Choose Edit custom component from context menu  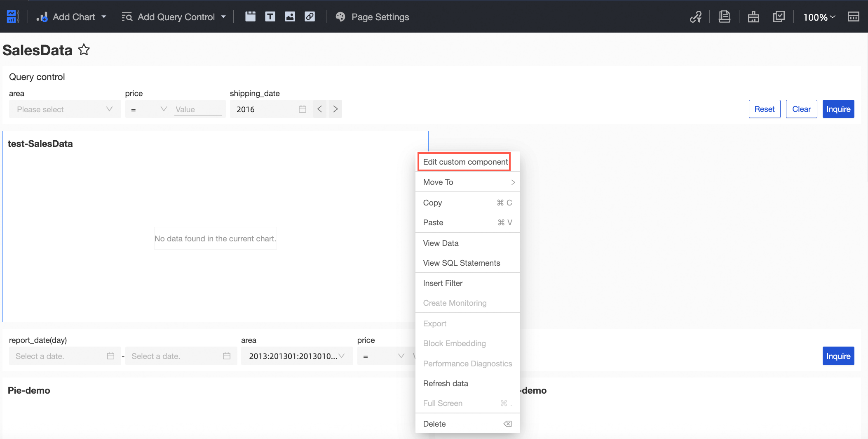click(465, 162)
